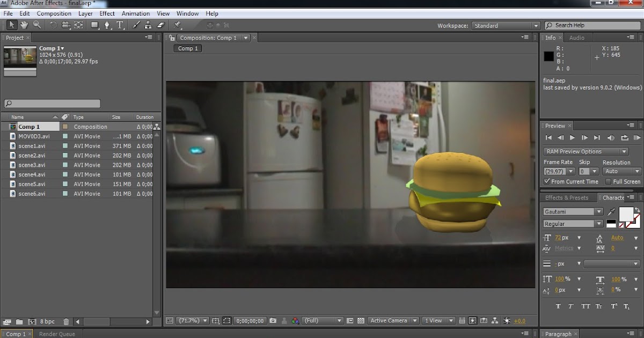Toggle the Faux Bold button
The width and height of the screenshot is (644, 338).
coord(558,306)
